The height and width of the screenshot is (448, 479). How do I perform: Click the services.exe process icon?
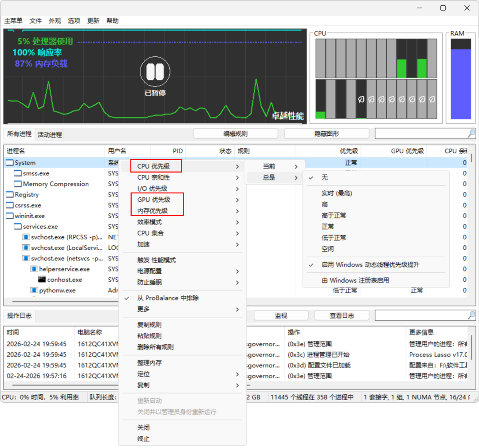pos(18,227)
